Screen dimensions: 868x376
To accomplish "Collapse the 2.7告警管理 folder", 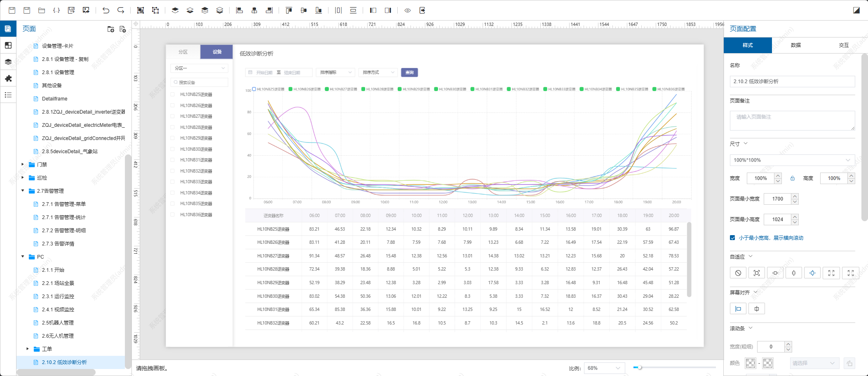I will (23, 191).
